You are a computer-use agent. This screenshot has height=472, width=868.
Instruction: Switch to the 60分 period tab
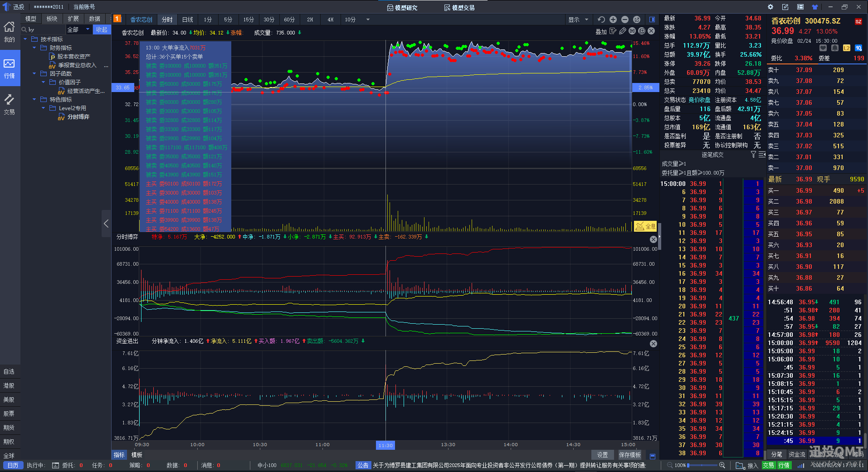289,19
